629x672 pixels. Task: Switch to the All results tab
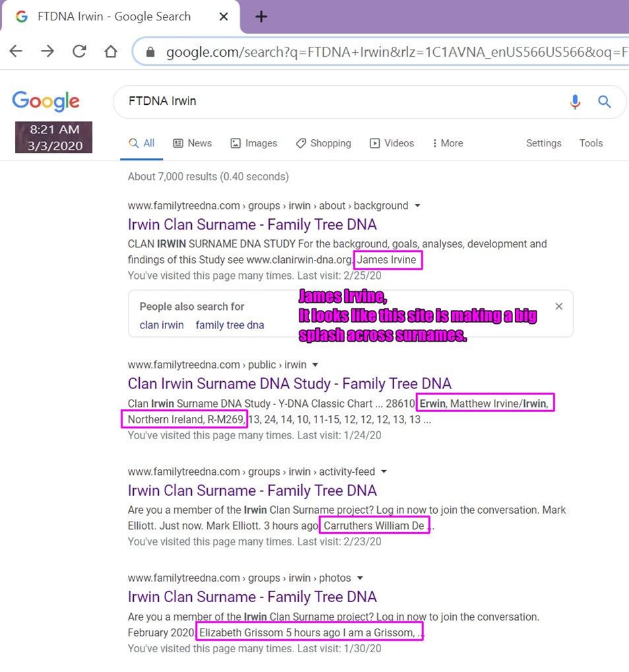[x=141, y=143]
